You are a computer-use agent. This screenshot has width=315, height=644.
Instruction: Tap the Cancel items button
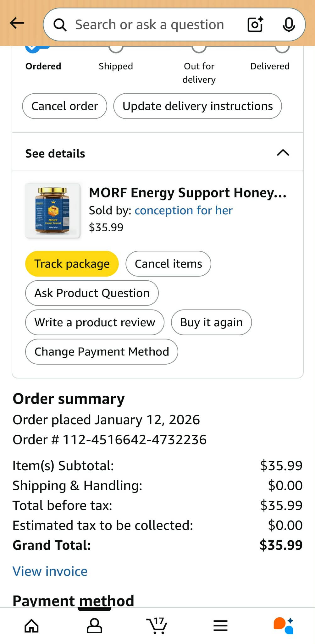168,264
